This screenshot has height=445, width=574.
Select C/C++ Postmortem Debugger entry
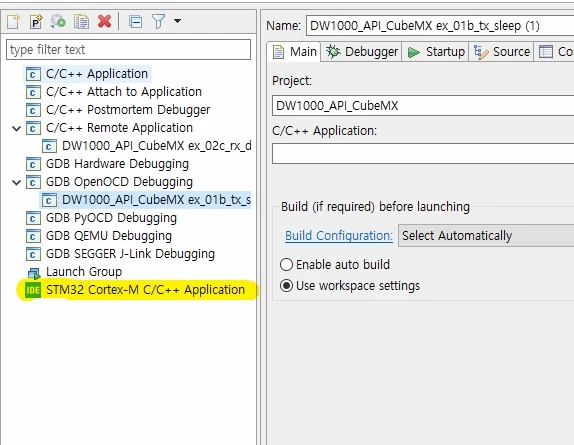[128, 110]
